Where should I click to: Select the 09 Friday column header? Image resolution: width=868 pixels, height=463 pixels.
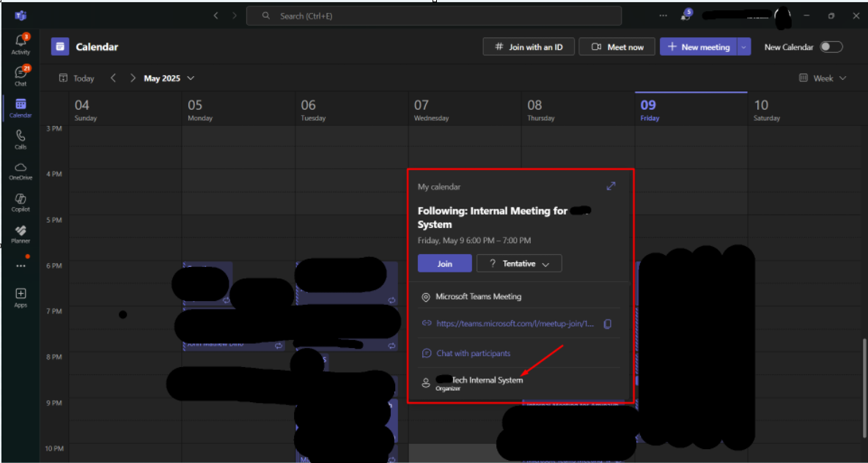tap(691, 110)
